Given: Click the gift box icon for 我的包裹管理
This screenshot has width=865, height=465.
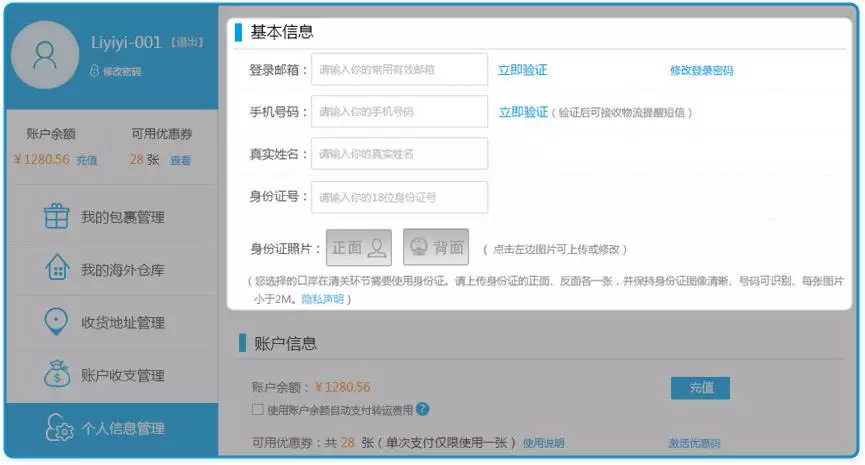Looking at the screenshot, I should click(56, 216).
